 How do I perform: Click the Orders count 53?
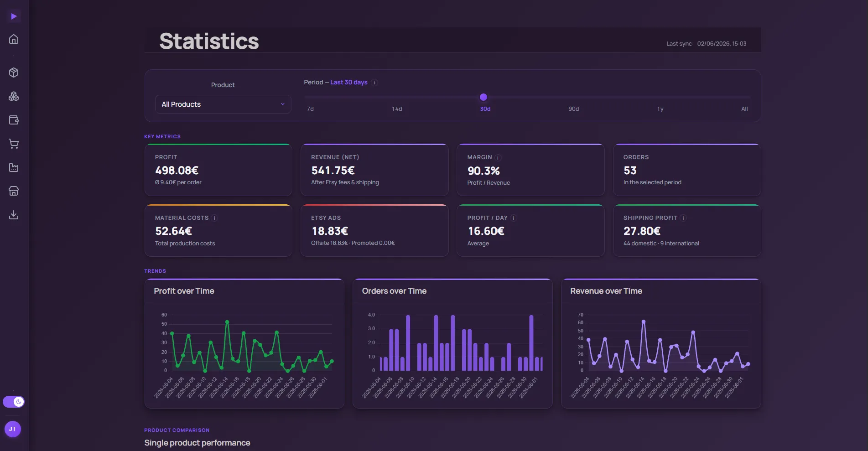coord(630,171)
